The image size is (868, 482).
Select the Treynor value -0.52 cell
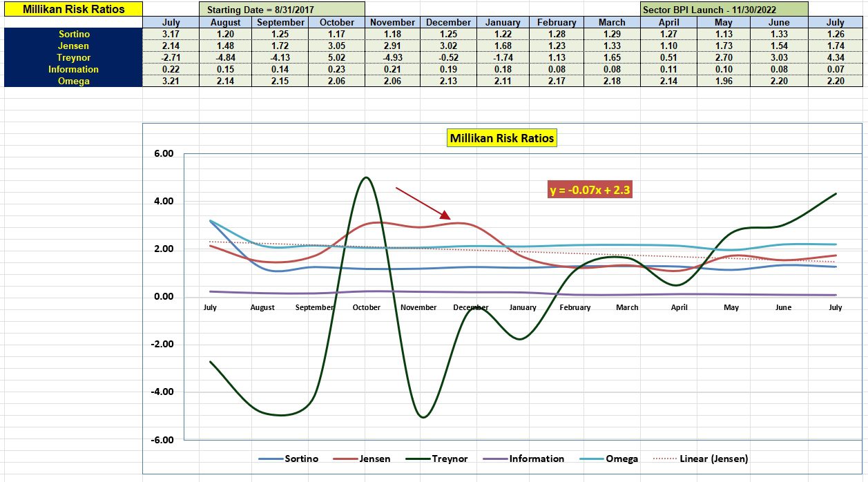(448, 57)
